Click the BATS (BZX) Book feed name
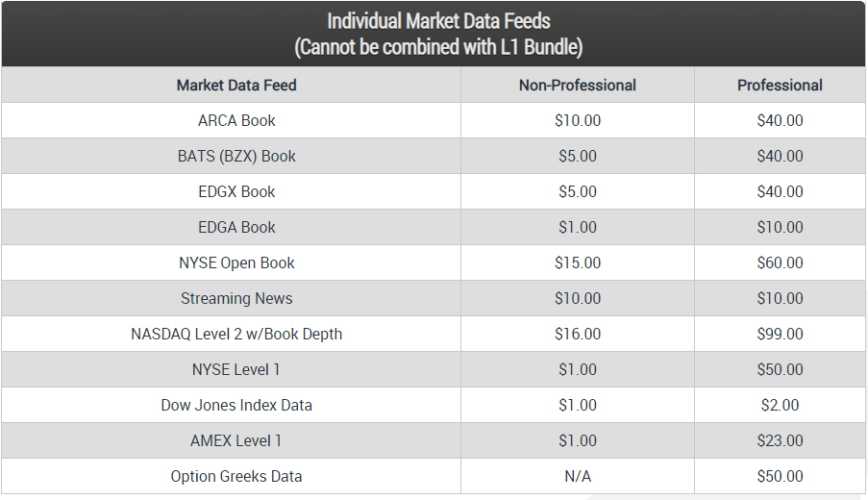The image size is (868, 500). pos(236,157)
